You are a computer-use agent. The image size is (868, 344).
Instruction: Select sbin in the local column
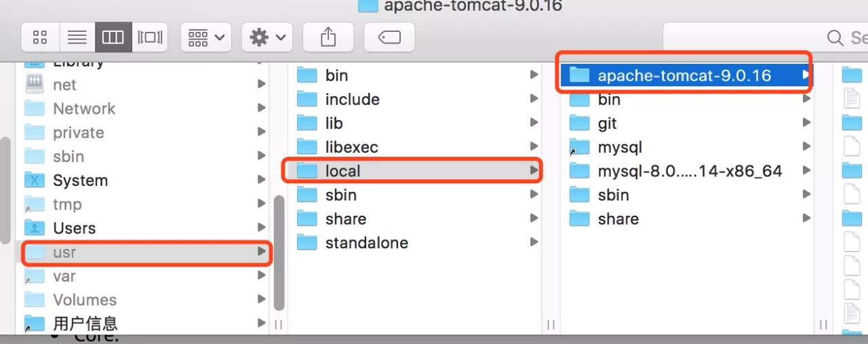687,195
